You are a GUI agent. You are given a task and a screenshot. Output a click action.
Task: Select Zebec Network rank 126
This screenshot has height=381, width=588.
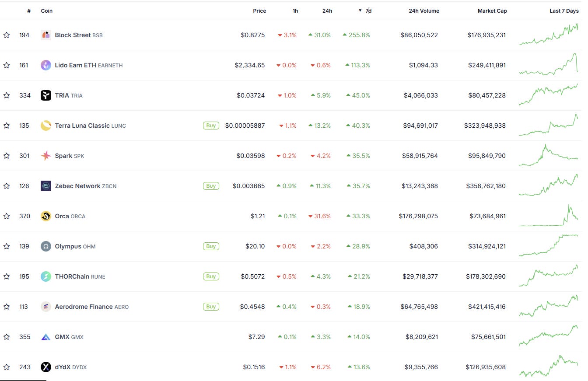[25, 186]
